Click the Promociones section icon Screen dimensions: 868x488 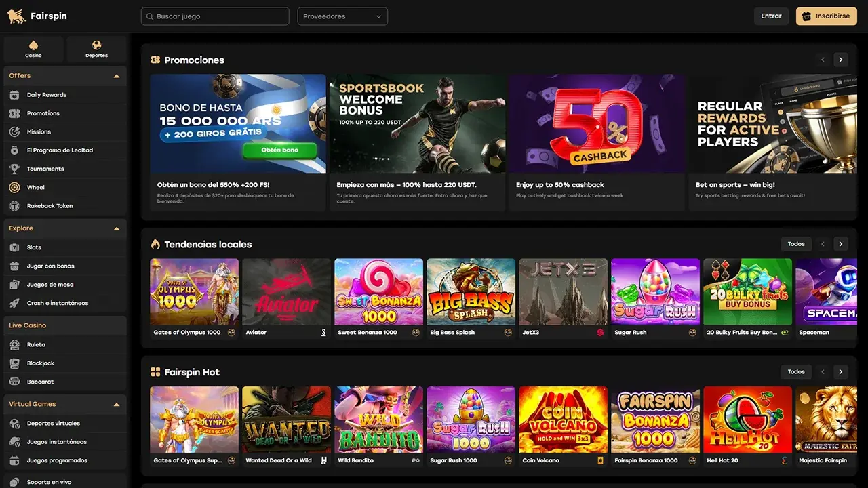point(155,60)
